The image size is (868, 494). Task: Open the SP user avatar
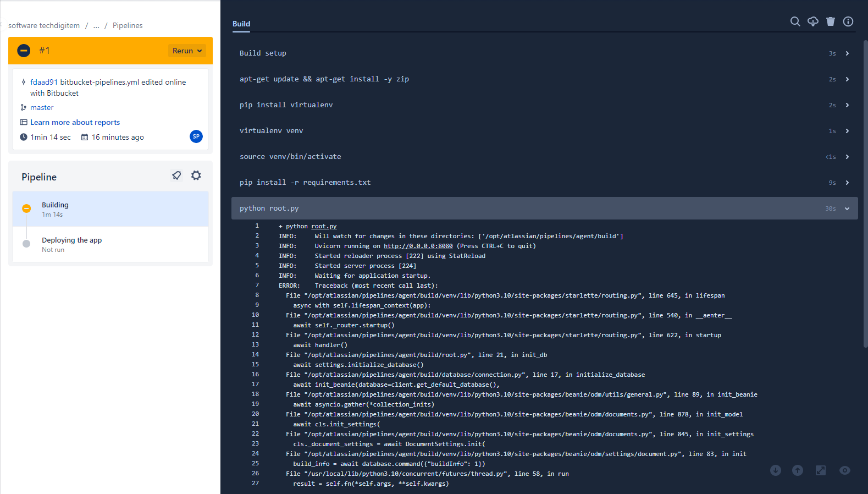click(196, 136)
